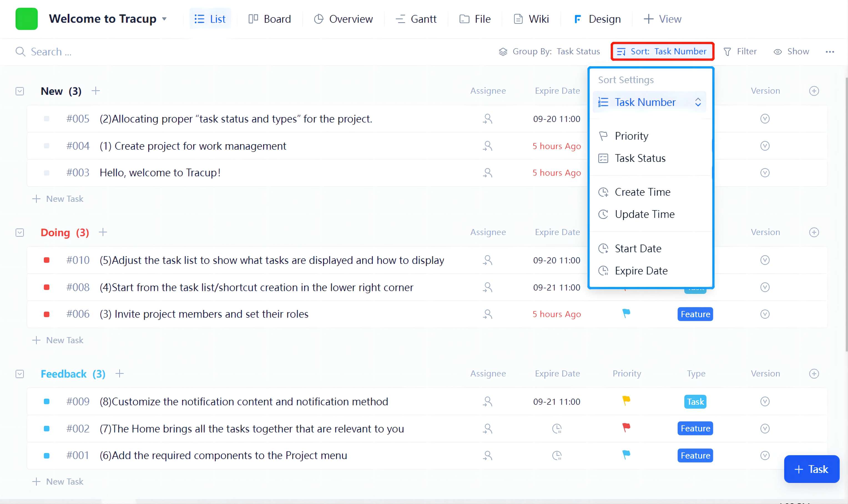Click inside the Search field
Image resolution: width=848 pixels, height=504 pixels.
pos(51,52)
